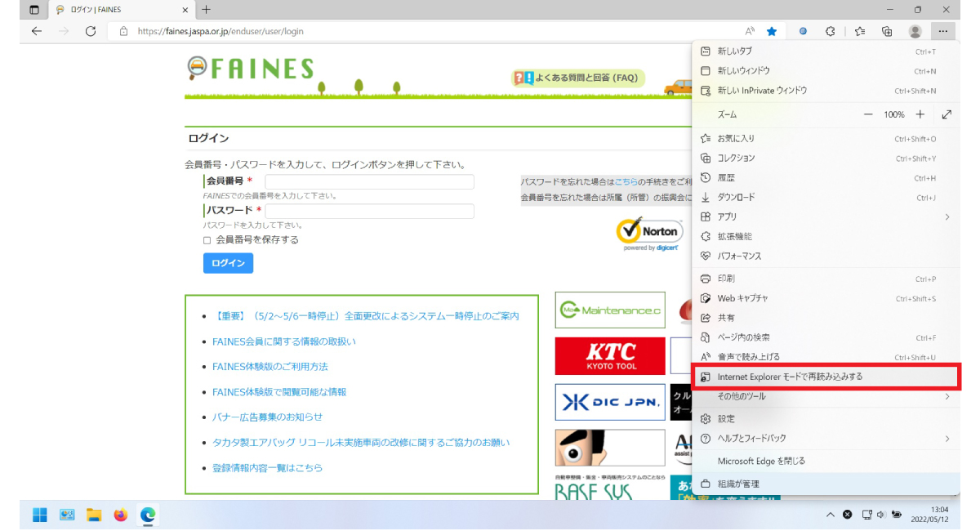The width and height of the screenshot is (980, 531).
Task: Close the settings and more ellipsis menu
Action: pos(942,31)
